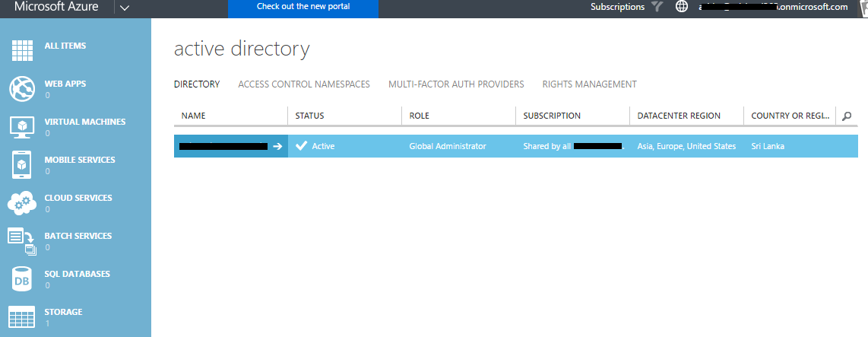This screenshot has height=337, width=868.
Task: Open the language globe icon
Action: pyautogui.click(x=682, y=7)
